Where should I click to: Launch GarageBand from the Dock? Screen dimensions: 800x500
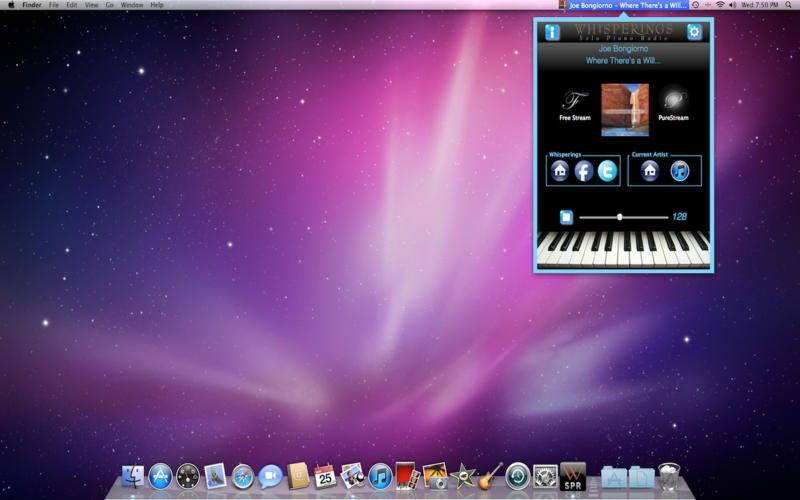coord(490,477)
